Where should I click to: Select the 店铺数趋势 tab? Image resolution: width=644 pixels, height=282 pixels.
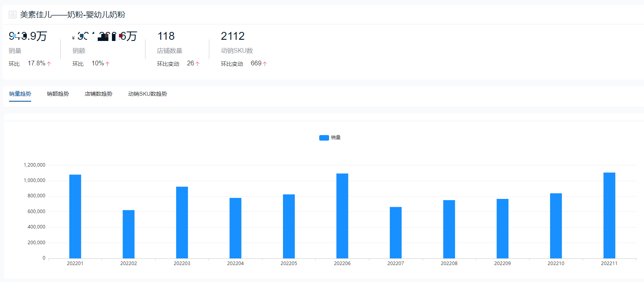pyautogui.click(x=99, y=94)
